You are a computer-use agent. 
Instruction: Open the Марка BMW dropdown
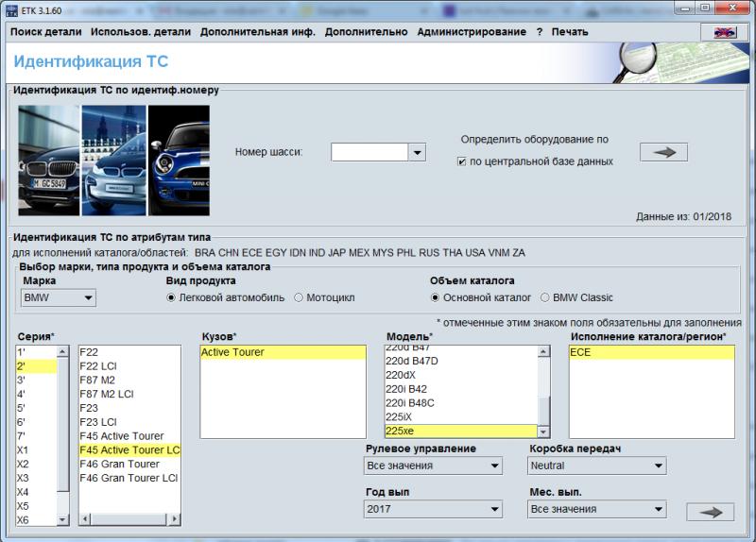(x=59, y=297)
